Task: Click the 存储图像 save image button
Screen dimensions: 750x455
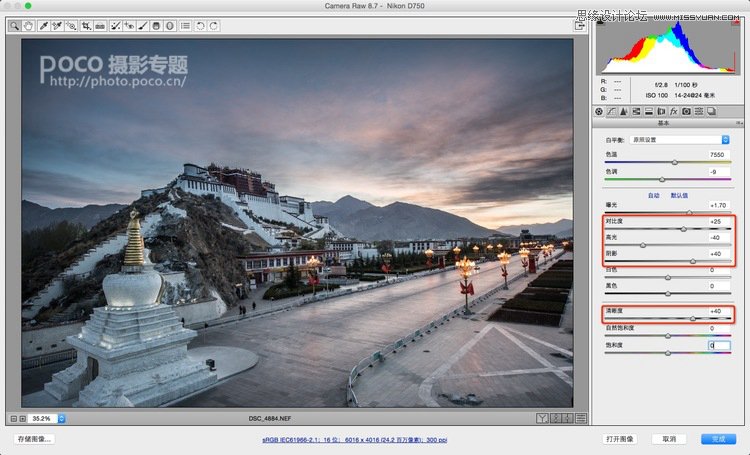Action: pyautogui.click(x=34, y=439)
